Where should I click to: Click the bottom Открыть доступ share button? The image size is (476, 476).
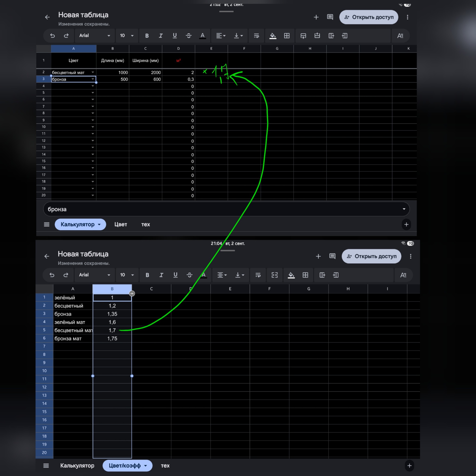pyautogui.click(x=371, y=256)
